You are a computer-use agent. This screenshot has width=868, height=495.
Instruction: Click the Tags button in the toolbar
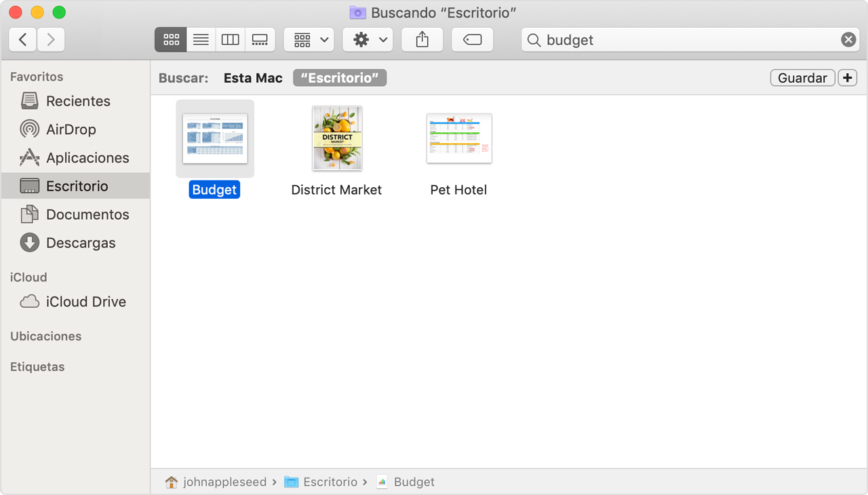[472, 39]
